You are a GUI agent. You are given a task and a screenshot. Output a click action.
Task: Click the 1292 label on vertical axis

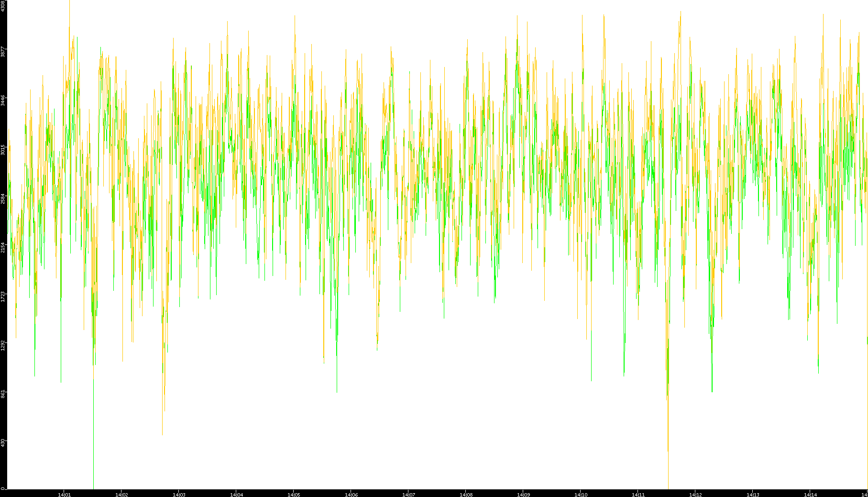[x=3, y=345]
